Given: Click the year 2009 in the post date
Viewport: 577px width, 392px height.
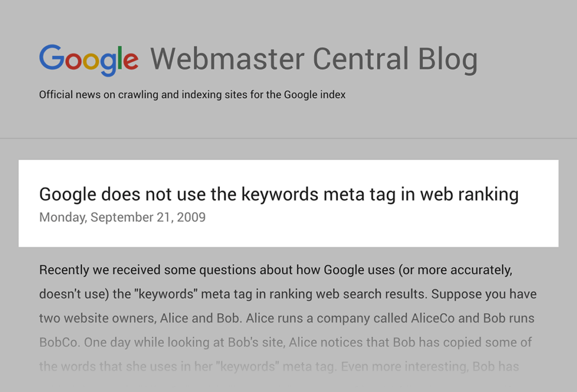Looking at the screenshot, I should [x=191, y=217].
